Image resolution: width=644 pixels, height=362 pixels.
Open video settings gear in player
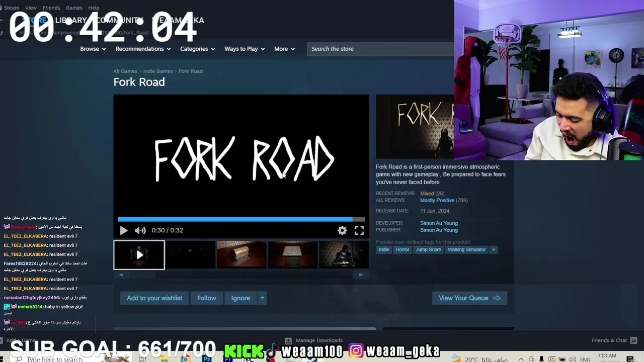tap(342, 230)
